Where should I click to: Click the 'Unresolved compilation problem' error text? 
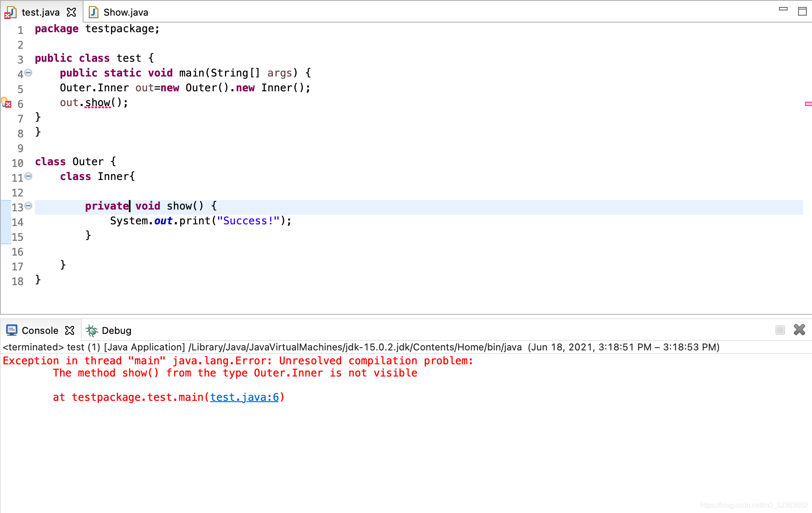tap(376, 361)
